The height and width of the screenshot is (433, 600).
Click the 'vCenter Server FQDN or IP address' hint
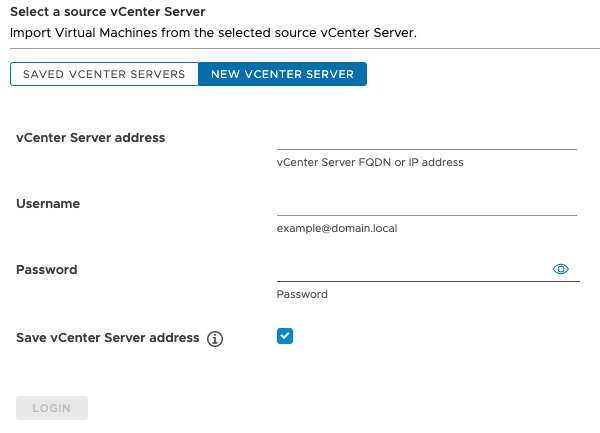(370, 162)
